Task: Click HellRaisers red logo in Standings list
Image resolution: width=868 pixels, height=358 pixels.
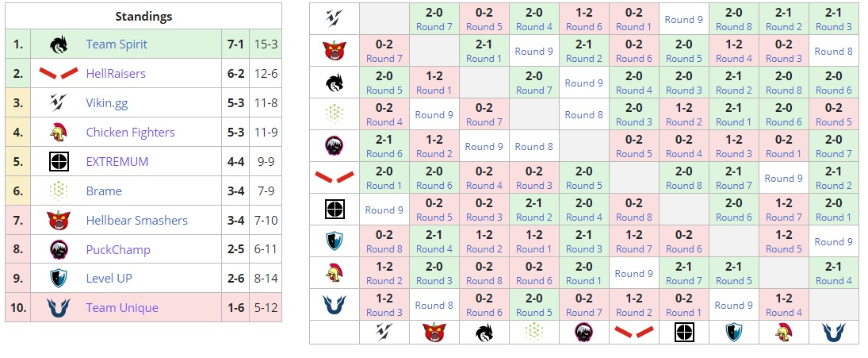Action: 58,74
